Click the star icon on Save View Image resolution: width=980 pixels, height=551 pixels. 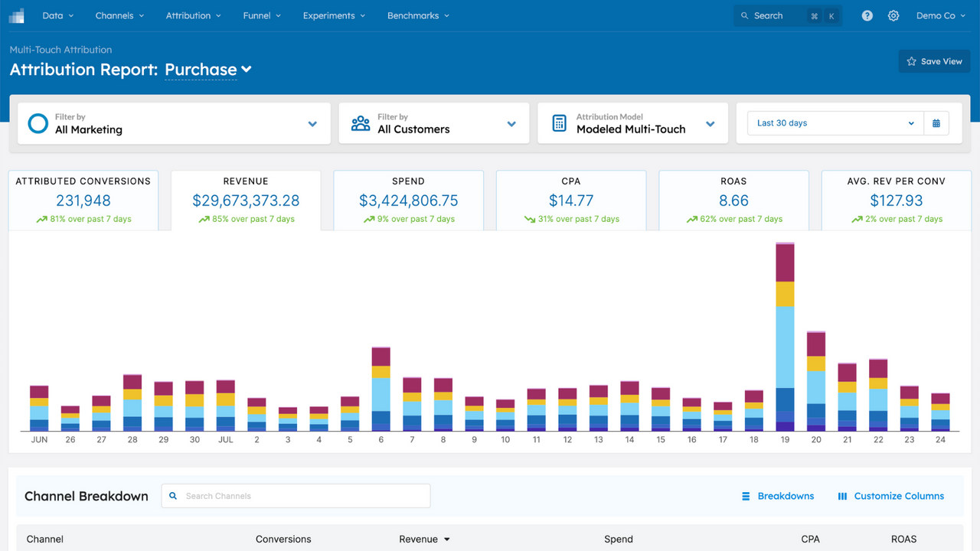tap(910, 61)
